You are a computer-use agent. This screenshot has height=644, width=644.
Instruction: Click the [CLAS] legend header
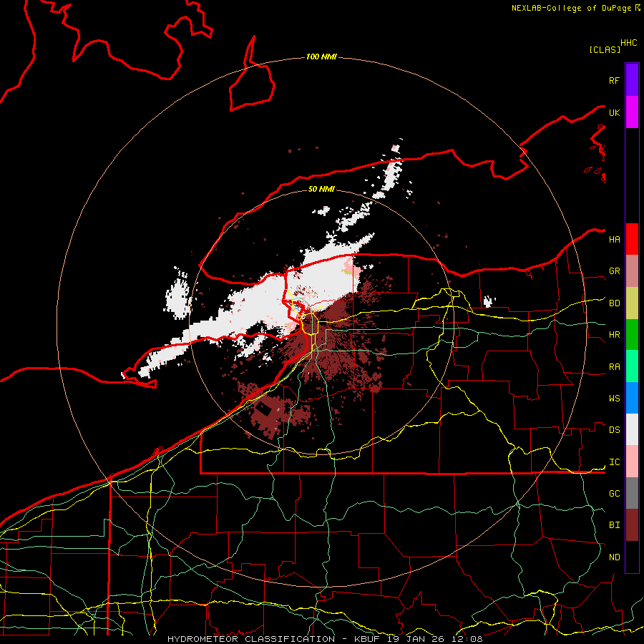click(x=604, y=49)
